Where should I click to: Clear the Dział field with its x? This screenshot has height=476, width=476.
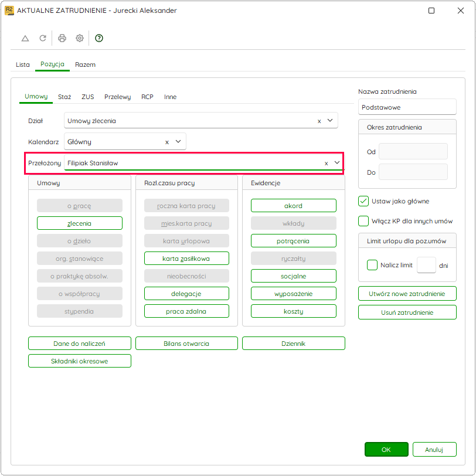coord(319,121)
